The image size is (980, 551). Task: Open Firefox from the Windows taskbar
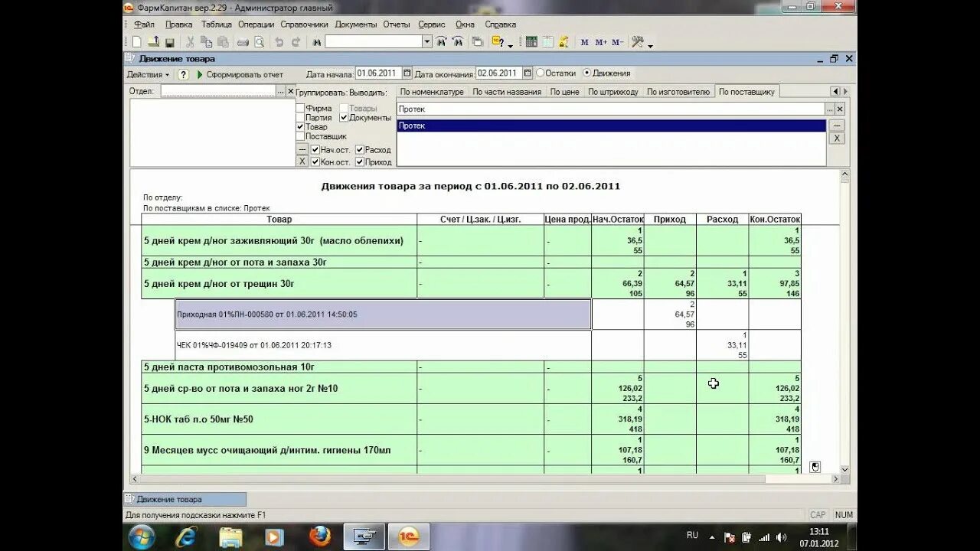tap(320, 536)
